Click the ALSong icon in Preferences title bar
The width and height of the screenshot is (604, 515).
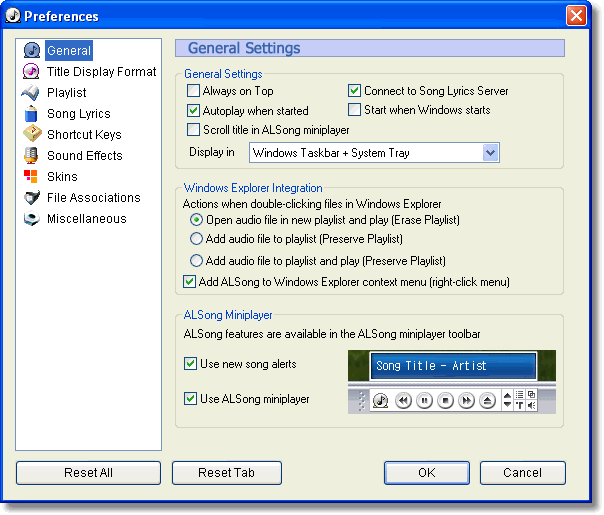point(13,15)
